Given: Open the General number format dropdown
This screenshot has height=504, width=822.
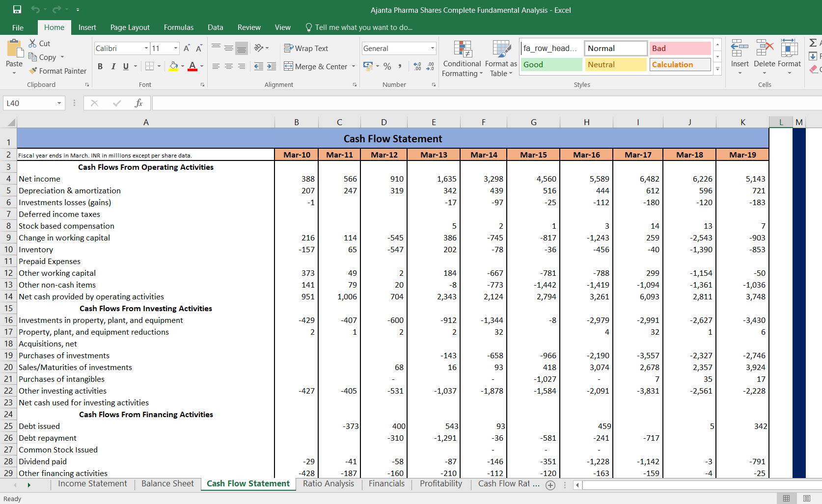Looking at the screenshot, I should coord(433,48).
